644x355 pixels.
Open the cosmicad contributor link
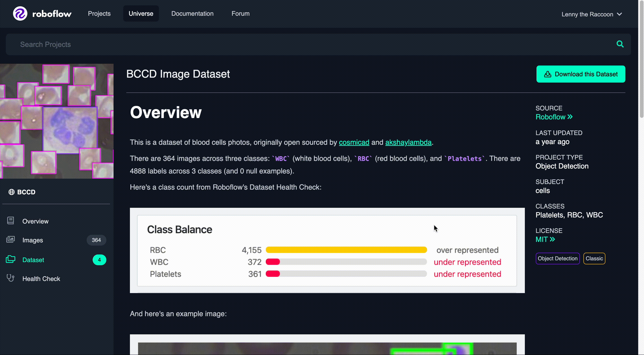point(354,142)
